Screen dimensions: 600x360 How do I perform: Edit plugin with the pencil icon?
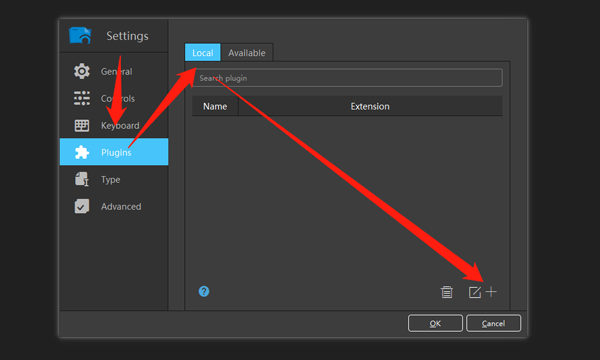click(475, 292)
